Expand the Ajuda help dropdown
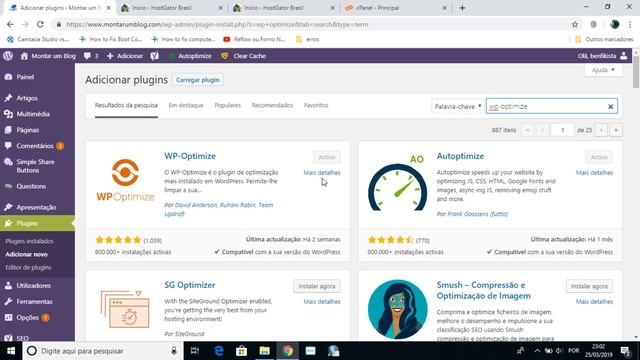 [x=603, y=70]
